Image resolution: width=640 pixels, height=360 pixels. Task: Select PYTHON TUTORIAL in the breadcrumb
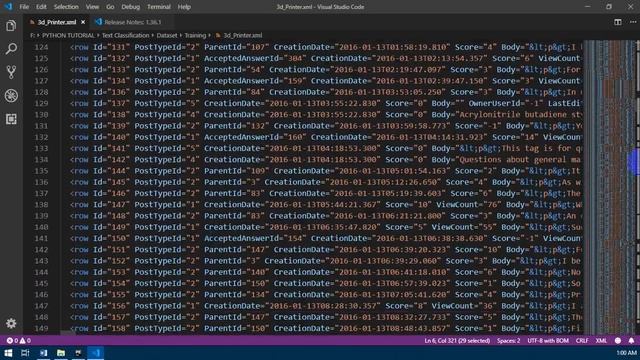pos(68,36)
